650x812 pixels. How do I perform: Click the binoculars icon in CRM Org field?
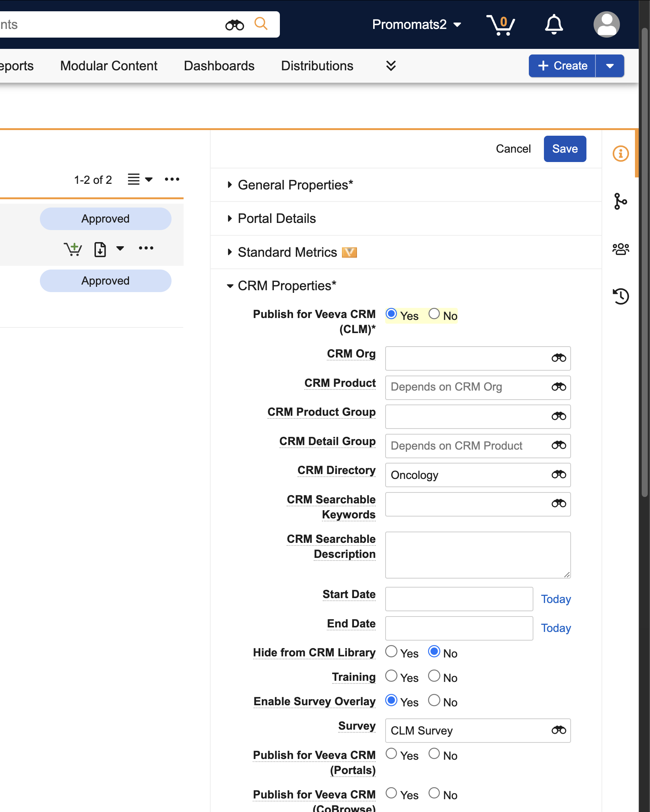(559, 358)
